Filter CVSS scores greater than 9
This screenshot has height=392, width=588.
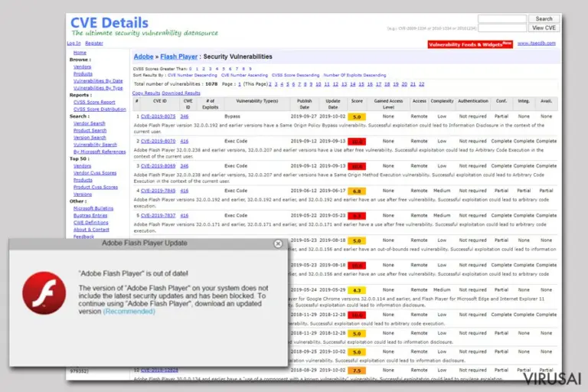click(x=250, y=69)
